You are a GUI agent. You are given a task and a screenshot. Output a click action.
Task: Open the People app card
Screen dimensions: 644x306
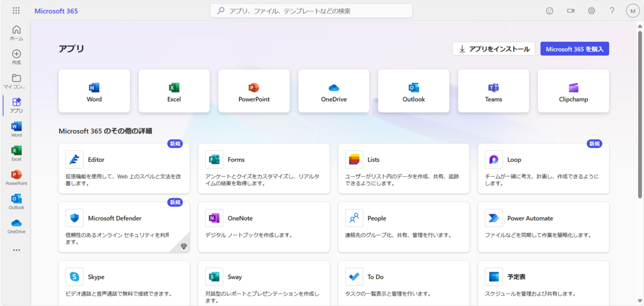tap(404, 227)
